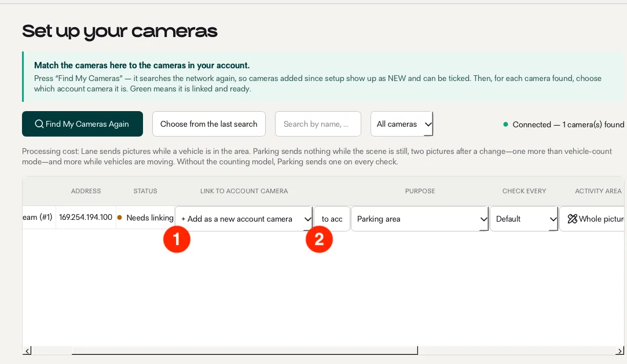Focus the Search by name field
Image resolution: width=627 pixels, height=364 pixels.
(318, 124)
